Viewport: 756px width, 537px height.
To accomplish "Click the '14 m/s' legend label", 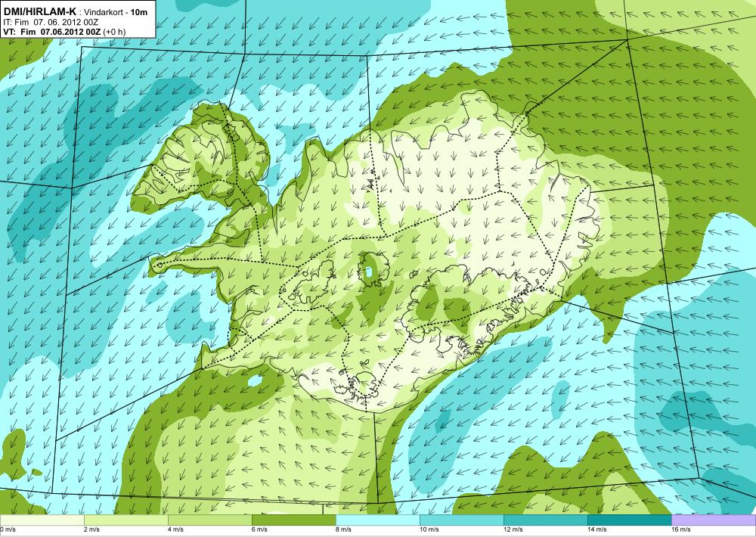I will click(597, 529).
